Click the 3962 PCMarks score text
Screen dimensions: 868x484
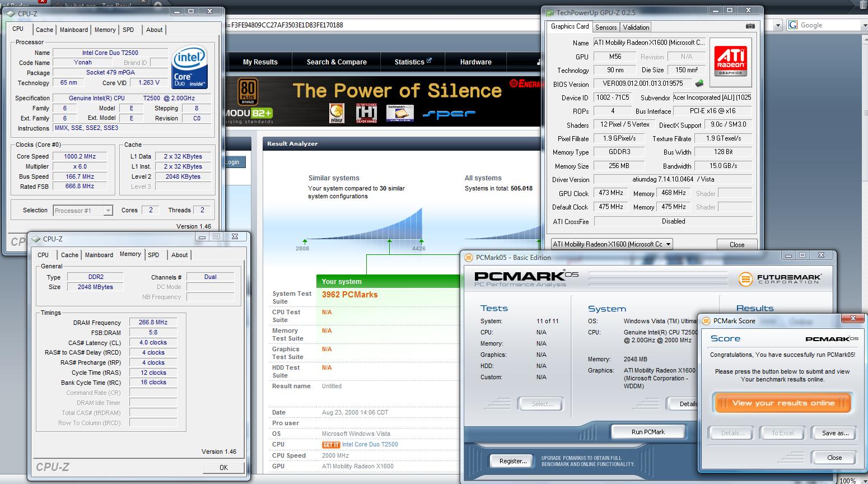[x=349, y=295]
